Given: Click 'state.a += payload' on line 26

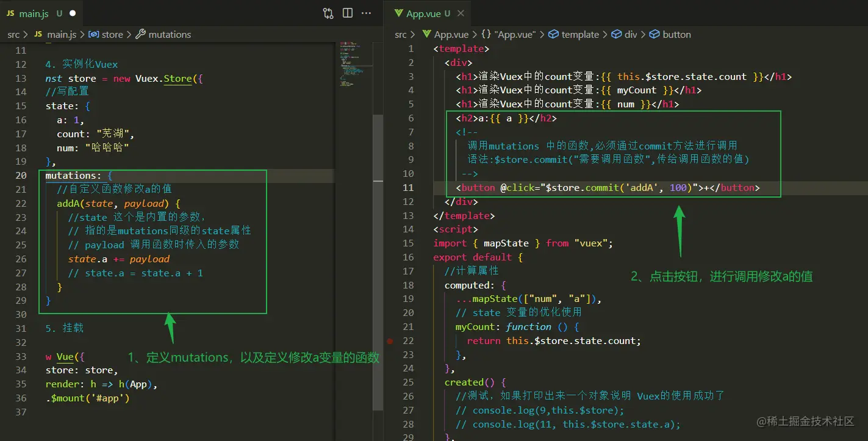Looking at the screenshot, I should coord(119,259).
